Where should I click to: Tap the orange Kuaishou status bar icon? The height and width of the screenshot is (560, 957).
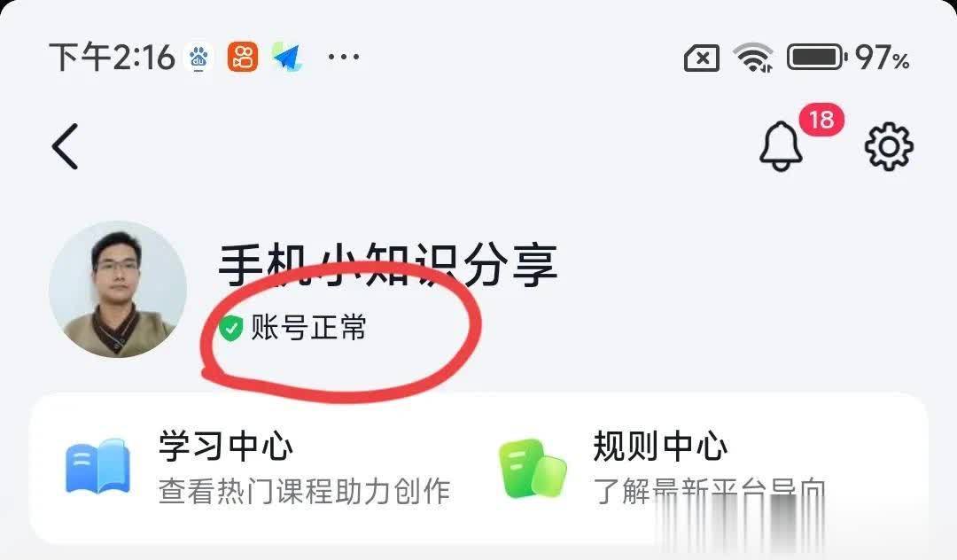click(243, 58)
